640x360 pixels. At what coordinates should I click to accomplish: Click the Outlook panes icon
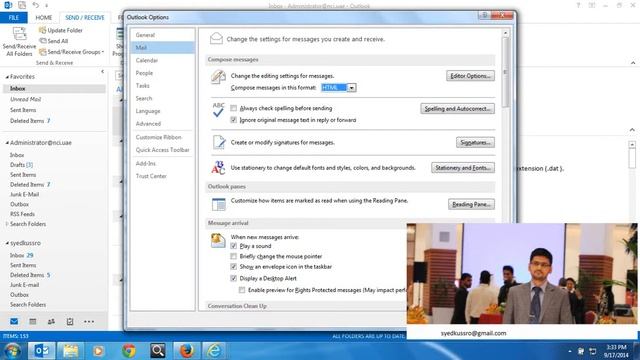[218, 204]
